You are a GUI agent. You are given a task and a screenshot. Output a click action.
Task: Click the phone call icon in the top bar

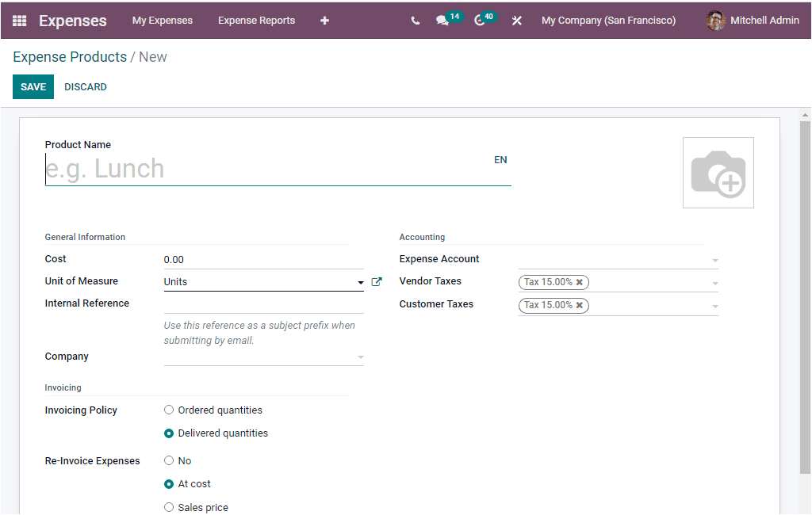[415, 20]
